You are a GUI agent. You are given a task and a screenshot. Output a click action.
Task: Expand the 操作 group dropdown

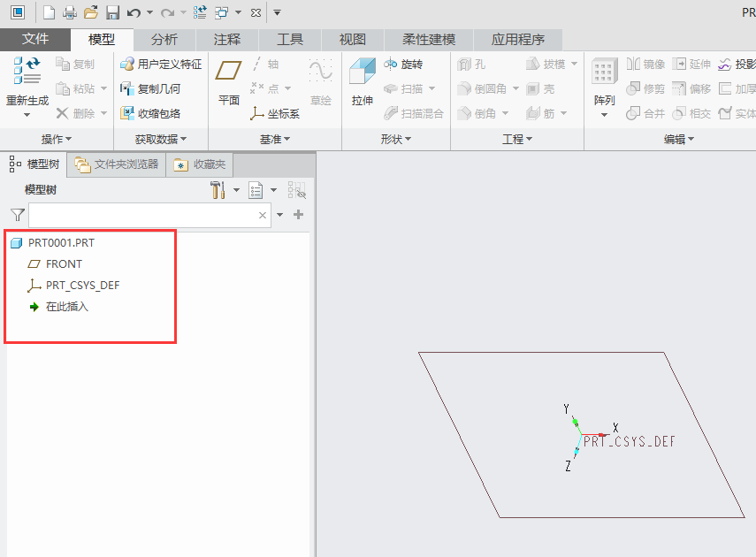tap(57, 140)
